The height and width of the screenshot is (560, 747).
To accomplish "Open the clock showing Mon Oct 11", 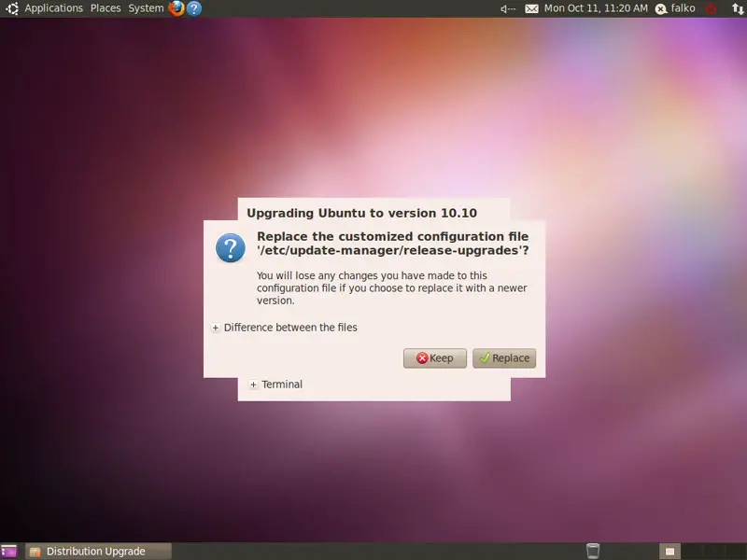I will 596,8.
